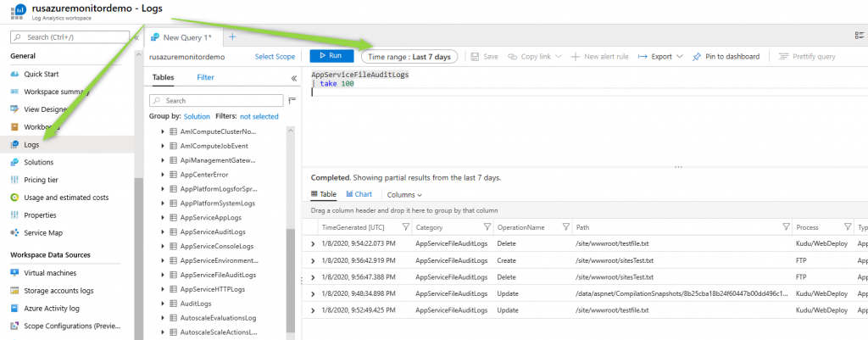868x340 pixels.
Task: Open Virtual machines data source
Action: [x=50, y=273]
